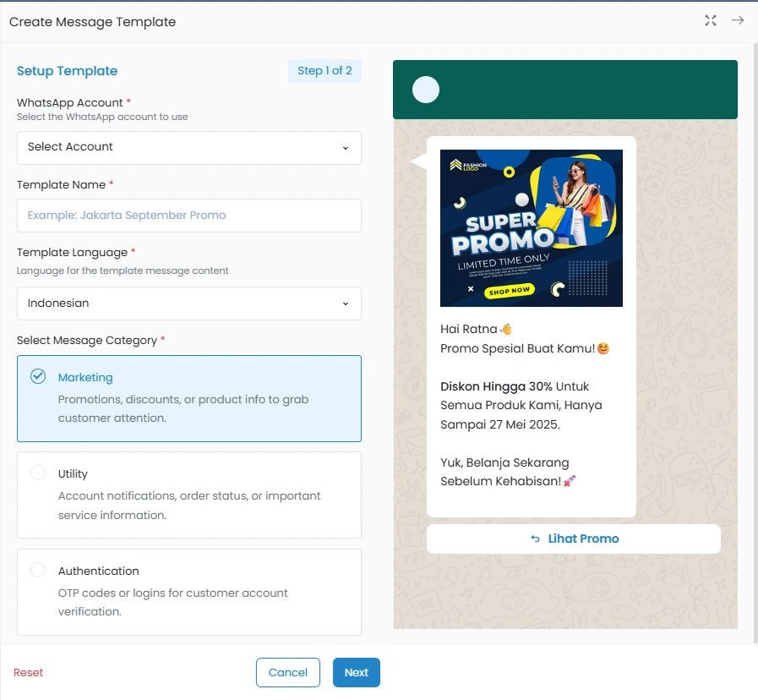Choose the Marketing message category card
758x700 pixels.
[x=189, y=398]
